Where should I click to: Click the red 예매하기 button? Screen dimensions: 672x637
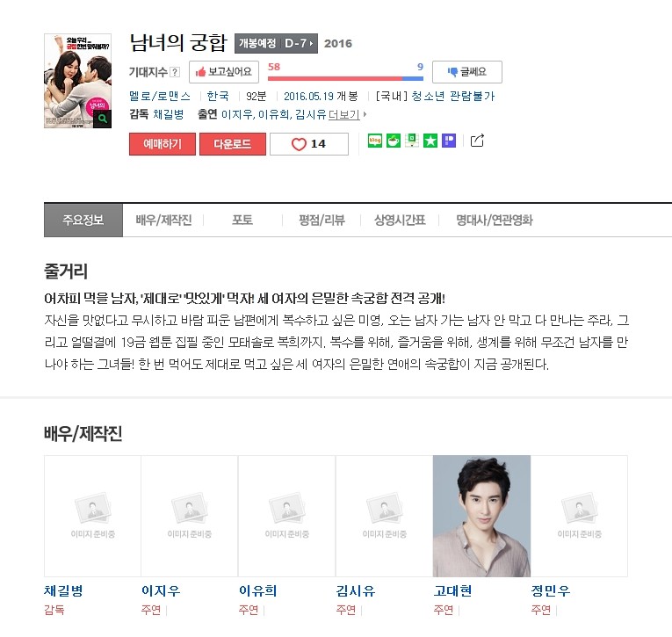(163, 144)
